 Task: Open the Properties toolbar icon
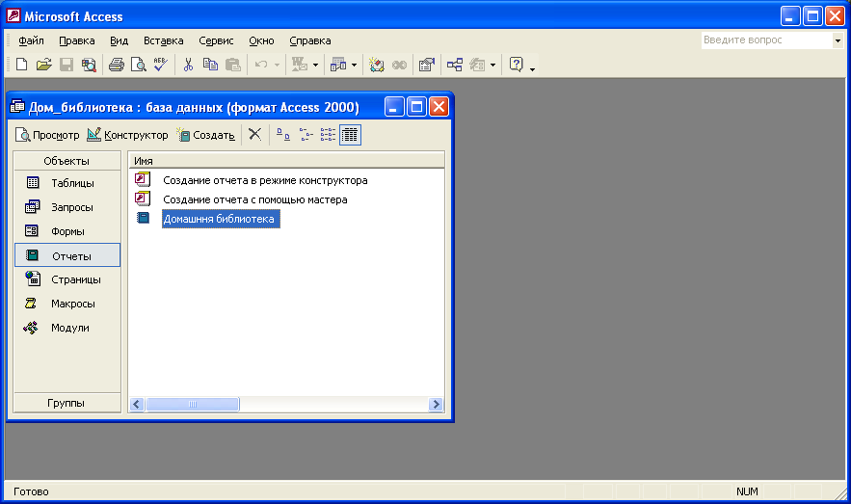tap(427, 65)
